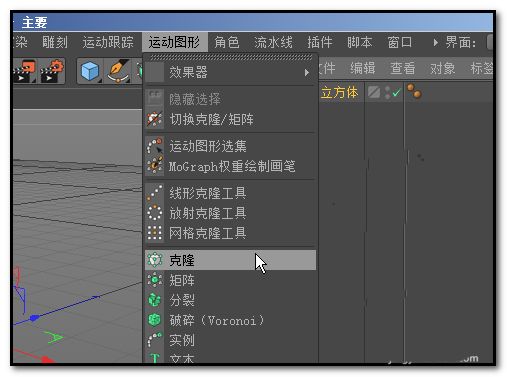
Task: Expand the 效果器 submenu
Action: tap(230, 72)
